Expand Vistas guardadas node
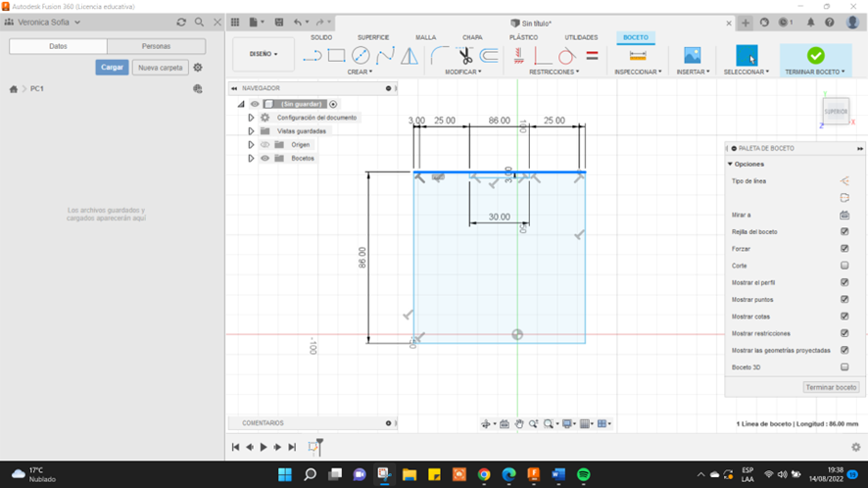The height and width of the screenshot is (488, 868). coord(251,131)
